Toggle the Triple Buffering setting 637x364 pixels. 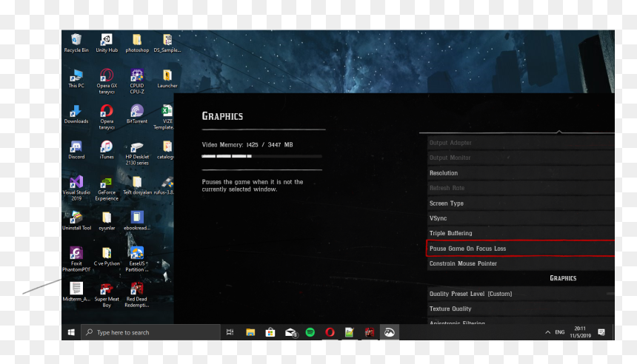(x=521, y=233)
